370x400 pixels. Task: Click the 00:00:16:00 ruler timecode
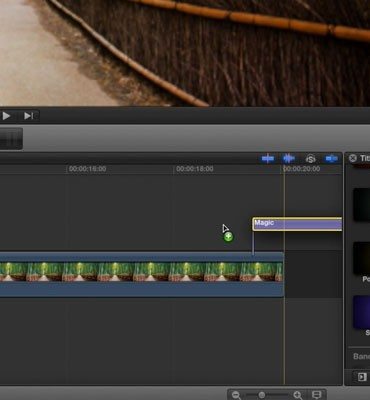click(x=88, y=169)
